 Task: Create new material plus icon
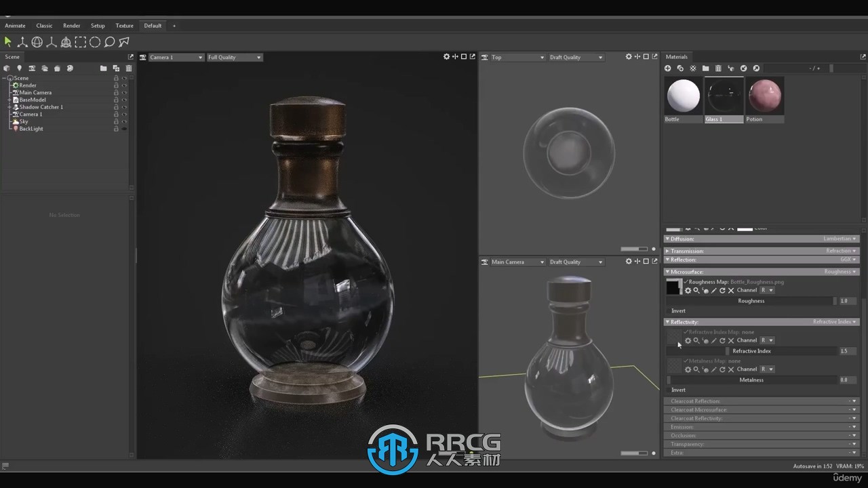tap(667, 68)
